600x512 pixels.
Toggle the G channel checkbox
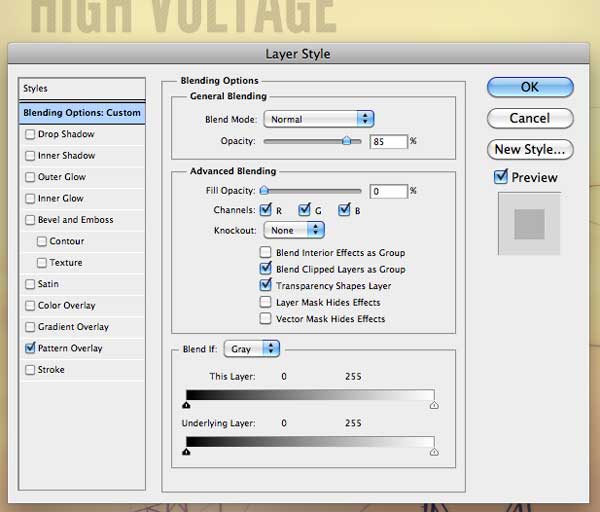coord(305,210)
